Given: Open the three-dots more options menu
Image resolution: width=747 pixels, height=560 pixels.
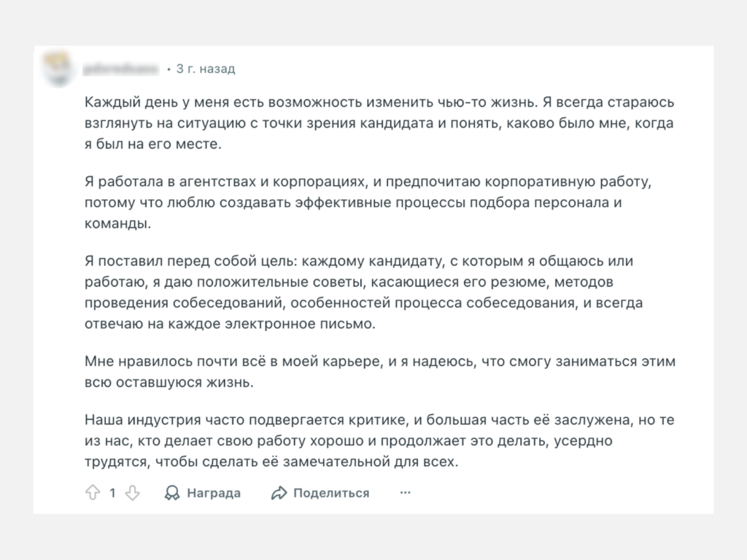Looking at the screenshot, I should [406, 493].
